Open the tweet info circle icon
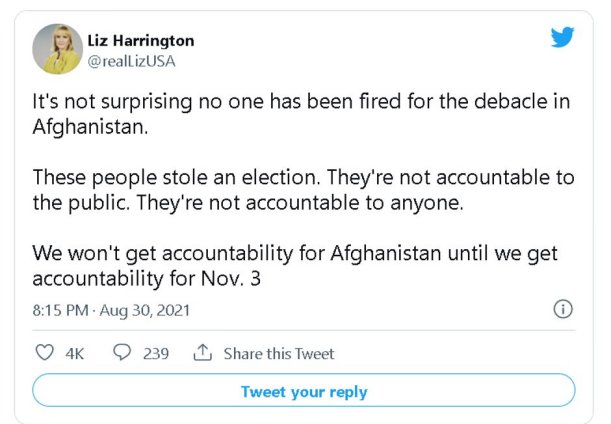 (x=563, y=309)
